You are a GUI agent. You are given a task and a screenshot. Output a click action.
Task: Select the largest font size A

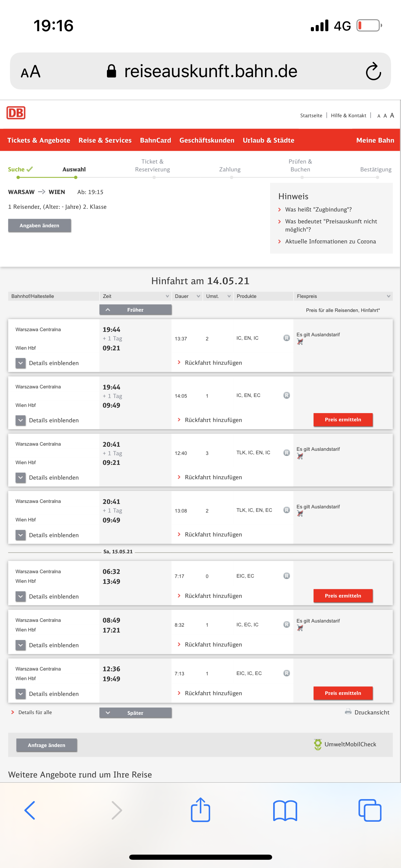tap(392, 115)
